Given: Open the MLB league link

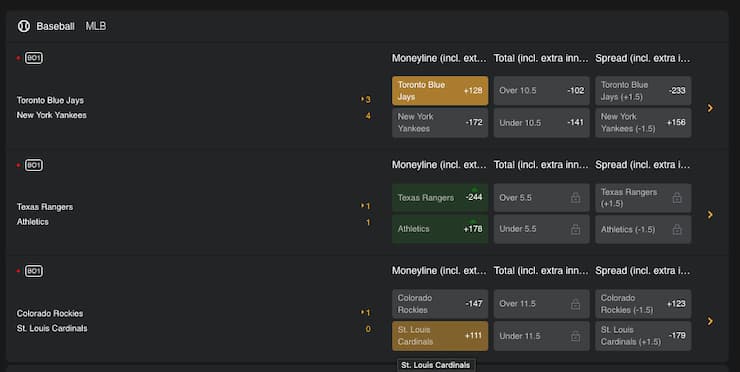Looking at the screenshot, I should coord(96,26).
